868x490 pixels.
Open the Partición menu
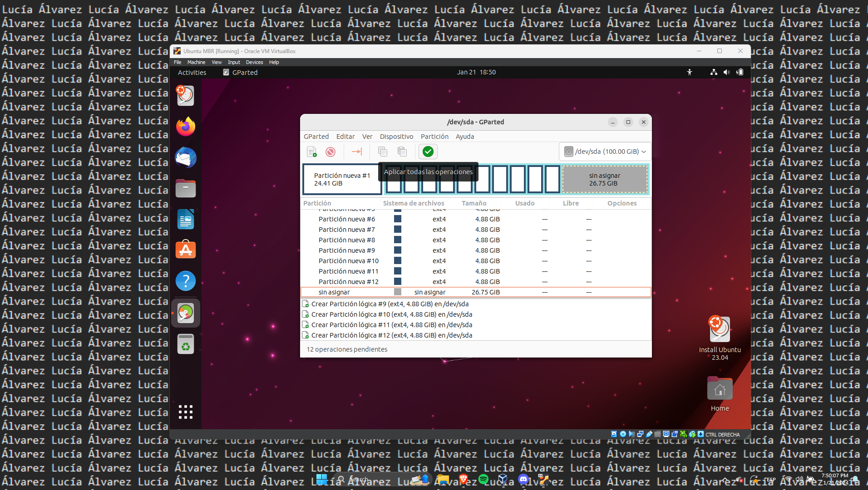tap(434, 137)
